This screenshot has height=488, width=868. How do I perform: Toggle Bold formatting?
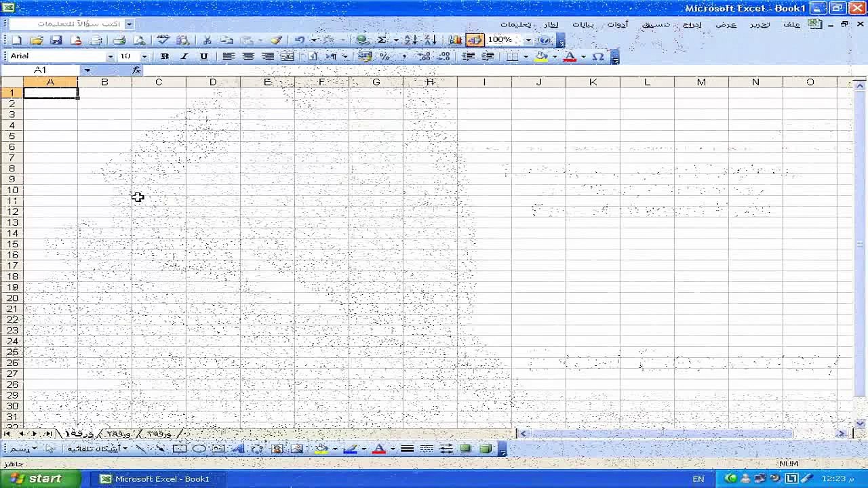click(164, 57)
